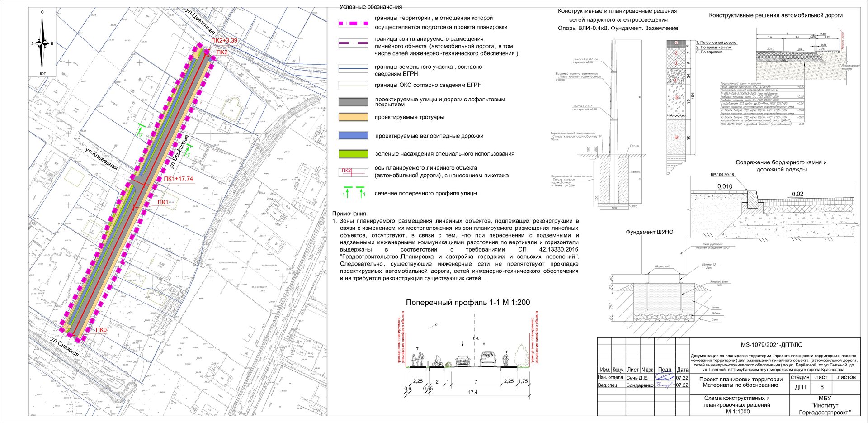Click the 'ПК1' picket label on the plan

163,202
